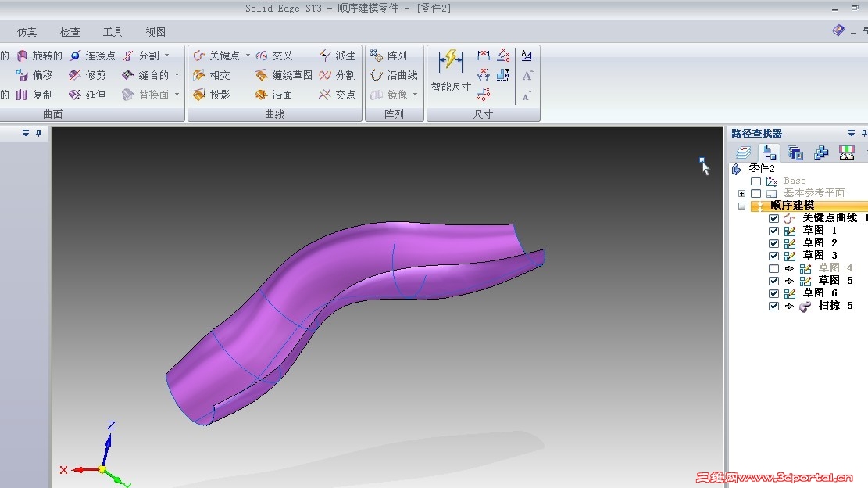Click the 偏移 offset surface tool
Viewport: 868px width, 488px height.
[34, 75]
